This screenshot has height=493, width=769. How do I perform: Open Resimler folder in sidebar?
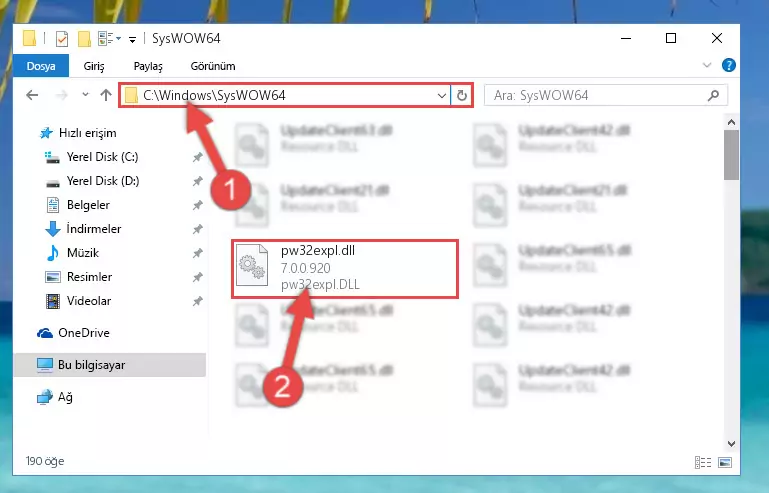pyautogui.click(x=78, y=277)
